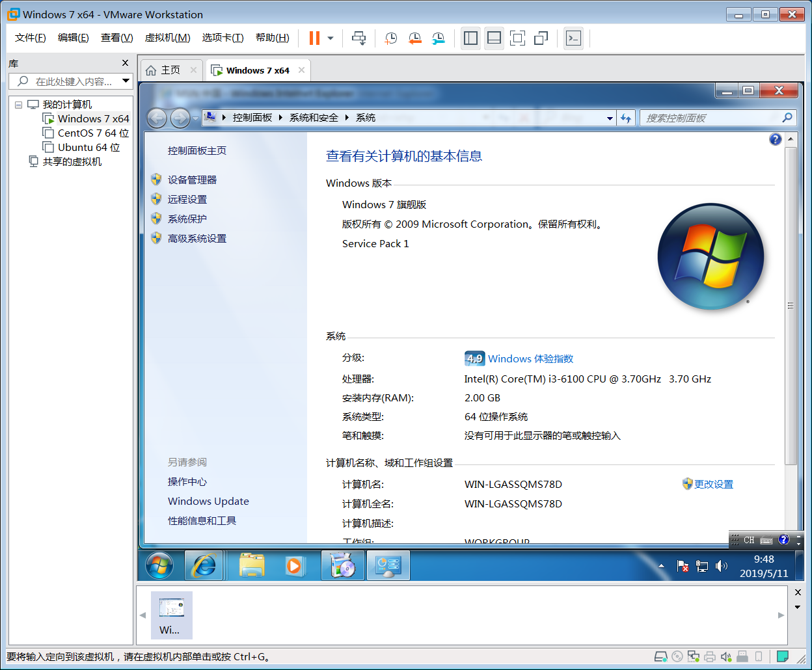The image size is (812, 670).
Task: Open the console view toolbar icon
Action: click(x=573, y=38)
